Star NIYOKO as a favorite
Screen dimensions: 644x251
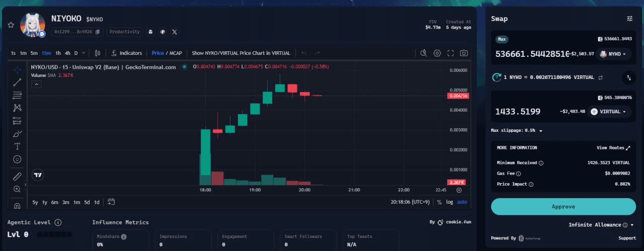[x=11, y=25]
